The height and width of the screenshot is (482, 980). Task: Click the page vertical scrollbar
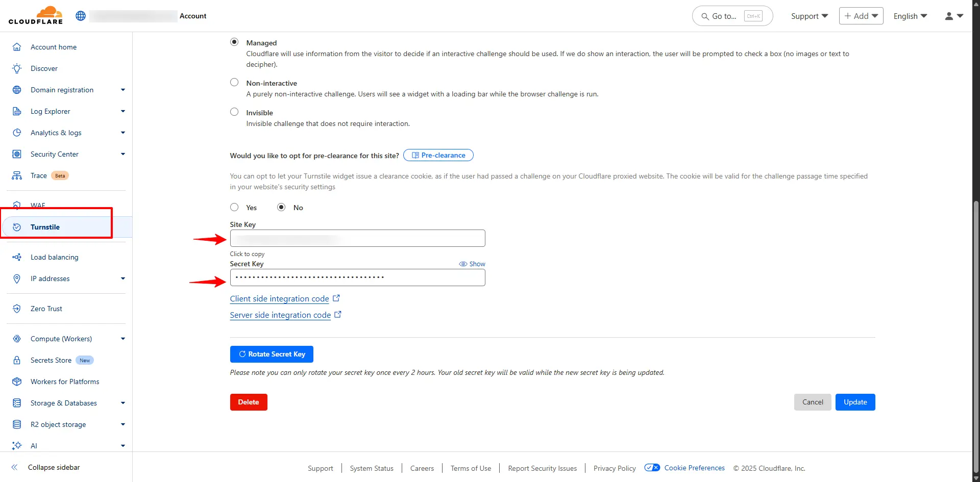(976, 337)
